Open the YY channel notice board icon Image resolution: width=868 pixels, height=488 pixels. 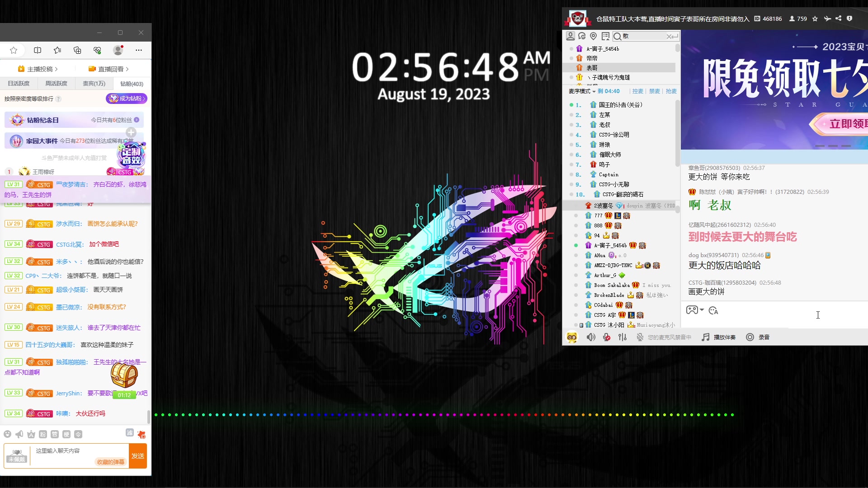(605, 36)
